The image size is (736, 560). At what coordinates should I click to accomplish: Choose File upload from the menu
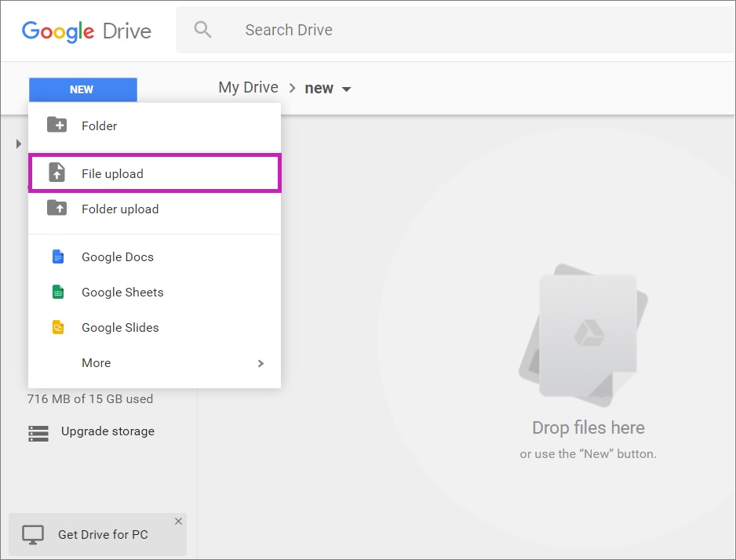[x=155, y=173]
